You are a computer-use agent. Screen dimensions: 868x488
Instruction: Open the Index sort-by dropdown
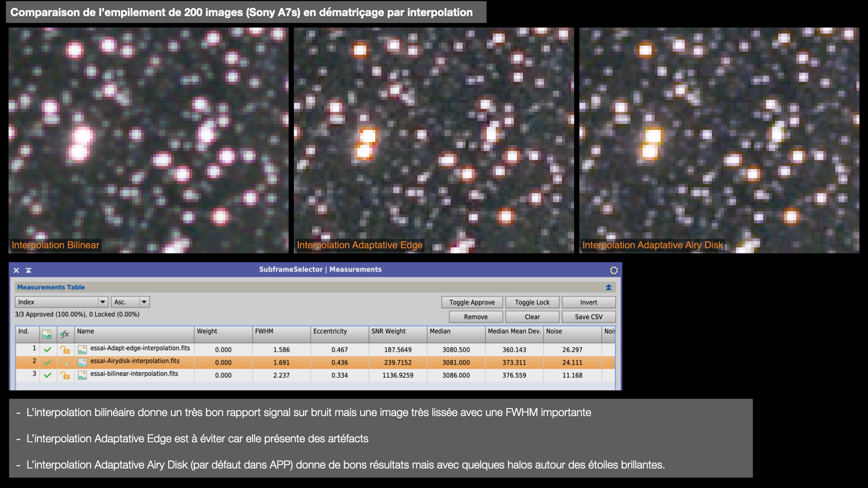point(61,302)
